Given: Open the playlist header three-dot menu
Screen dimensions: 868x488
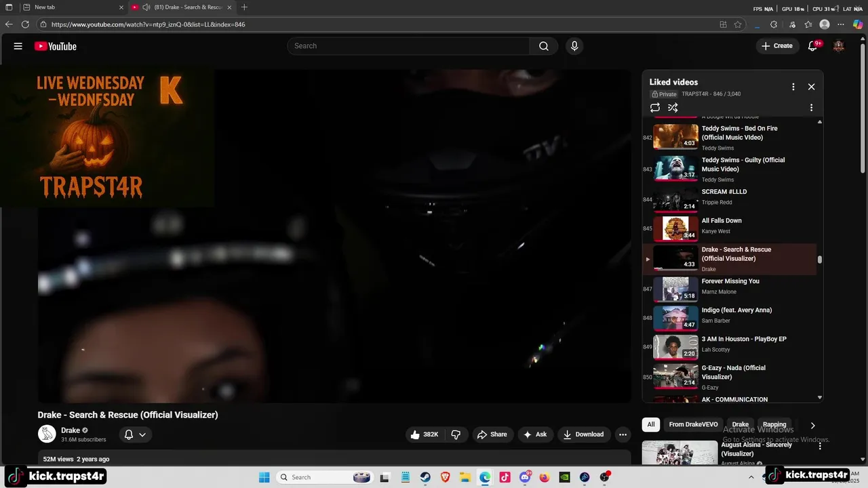Looking at the screenshot, I should pos(793,87).
